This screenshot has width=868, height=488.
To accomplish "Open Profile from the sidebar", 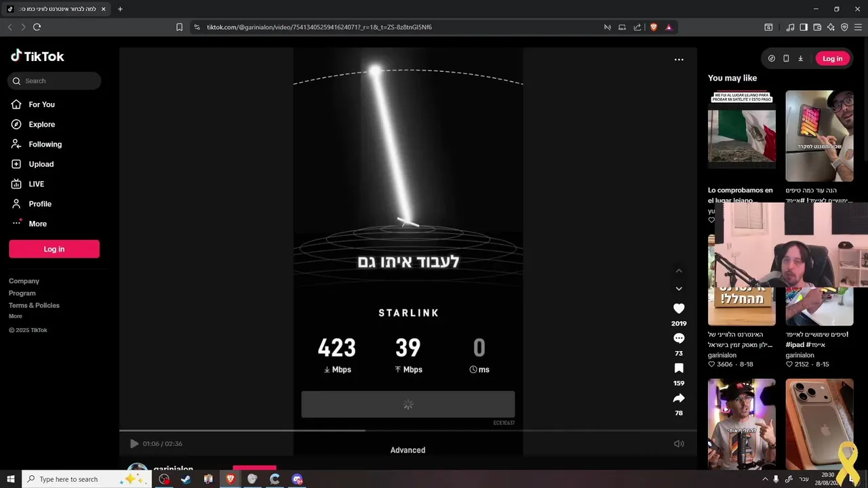I will pos(39,204).
